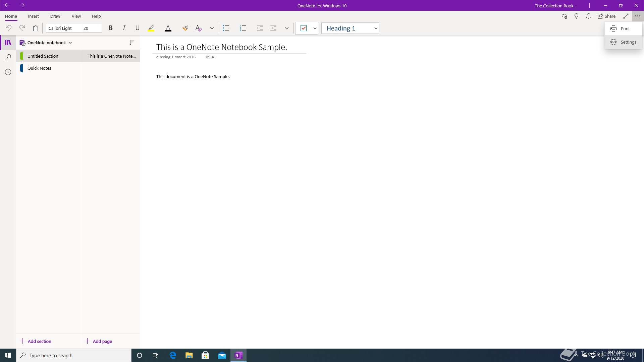Toggle Underline formatting
Image resolution: width=644 pixels, height=362 pixels.
(137, 28)
